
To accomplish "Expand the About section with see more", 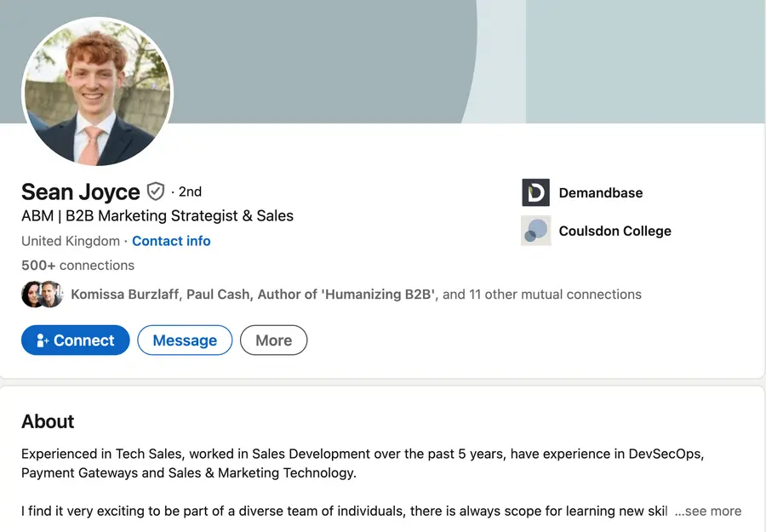I will pos(708,511).
